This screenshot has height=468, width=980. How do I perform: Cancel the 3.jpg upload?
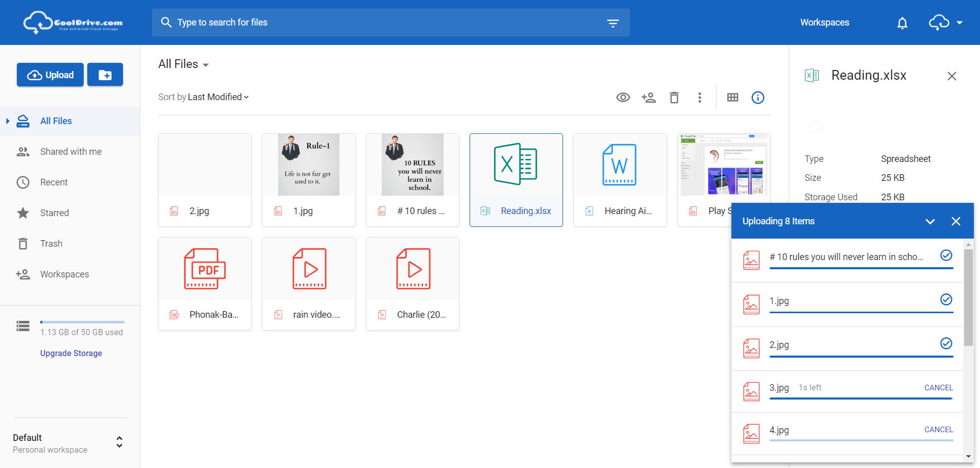[938, 388]
